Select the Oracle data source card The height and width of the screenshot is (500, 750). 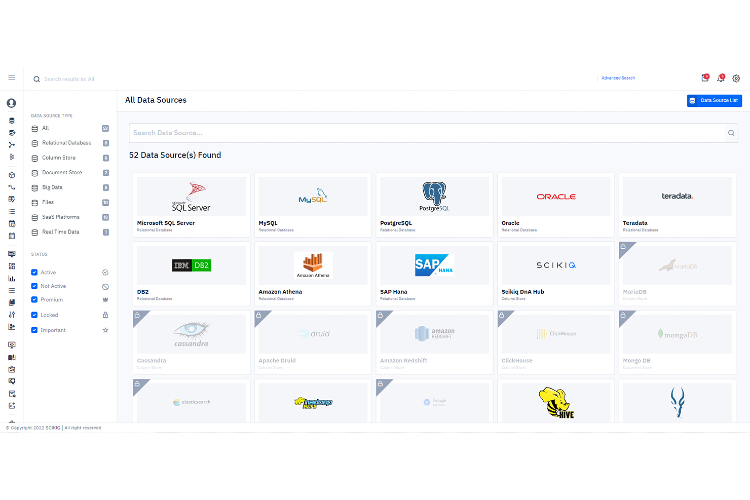click(556, 205)
